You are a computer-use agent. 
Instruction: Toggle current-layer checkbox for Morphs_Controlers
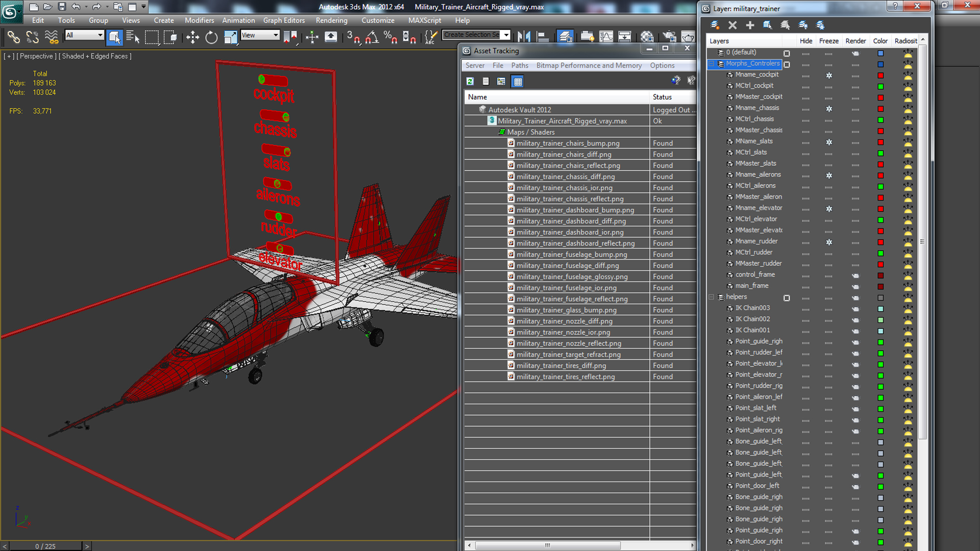787,64
